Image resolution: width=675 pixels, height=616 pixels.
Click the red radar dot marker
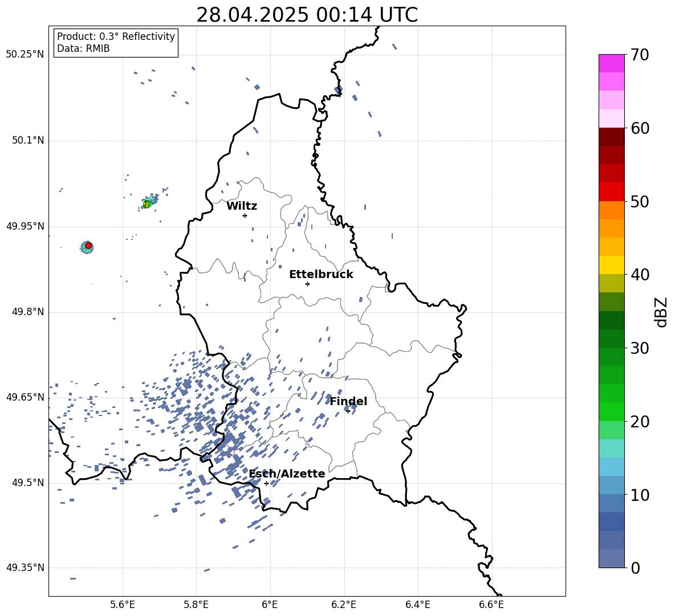(88, 246)
